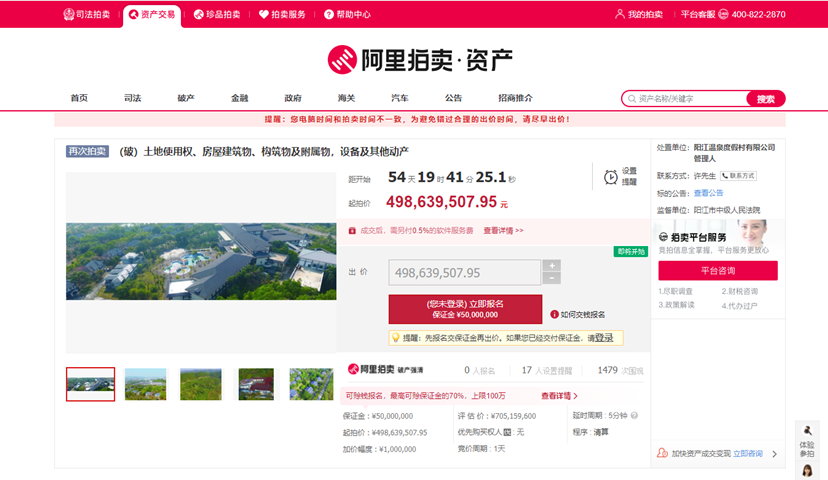The width and height of the screenshot is (828, 480).
Task: Click the 拍卖平台服务 headset icon
Action: click(663, 237)
